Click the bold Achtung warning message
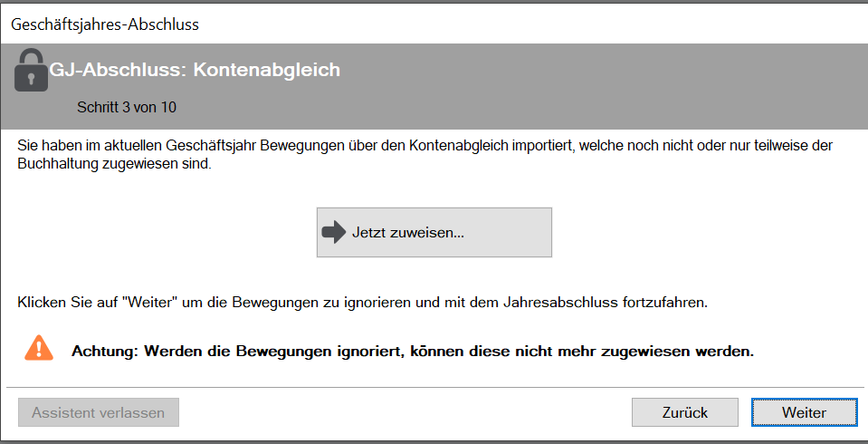Viewport: 868px width, 444px height. click(413, 352)
